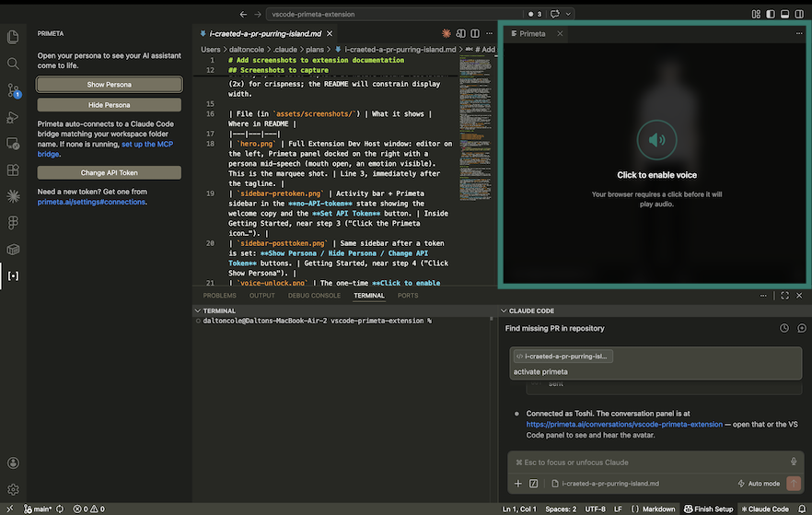Open the primeta.ai conversations link in Claude
This screenshot has width=812, height=515.
pyautogui.click(x=624, y=424)
